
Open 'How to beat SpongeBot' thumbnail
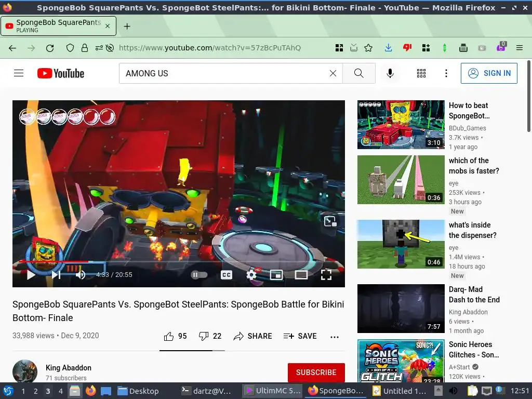(401, 125)
